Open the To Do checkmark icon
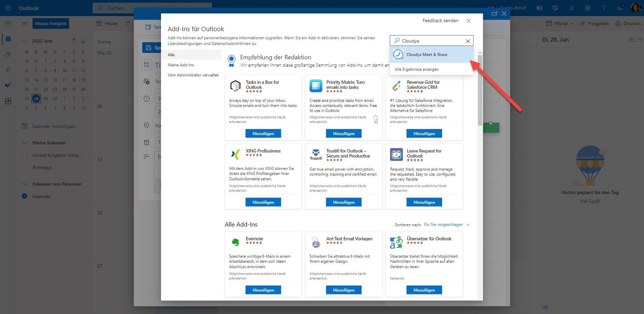 [x=8, y=85]
